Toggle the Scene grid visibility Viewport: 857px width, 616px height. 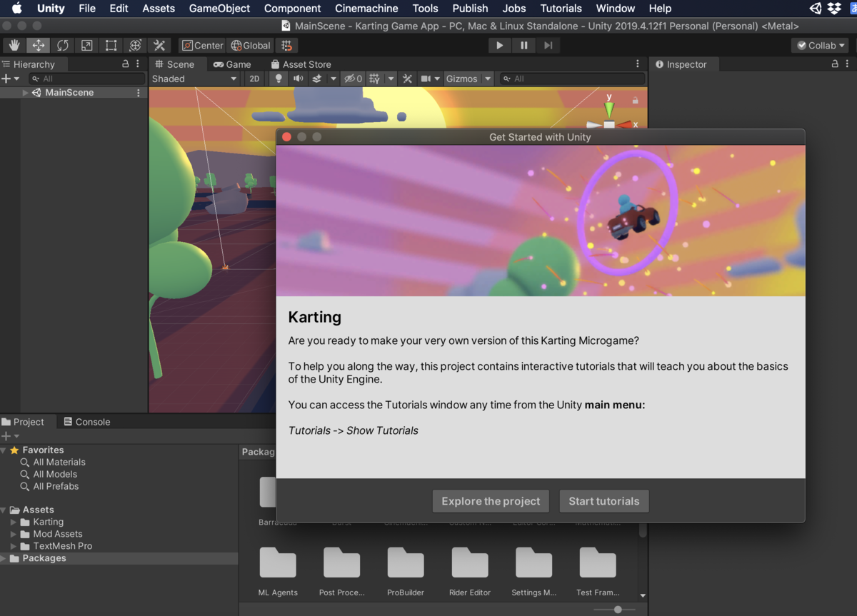[x=374, y=79]
